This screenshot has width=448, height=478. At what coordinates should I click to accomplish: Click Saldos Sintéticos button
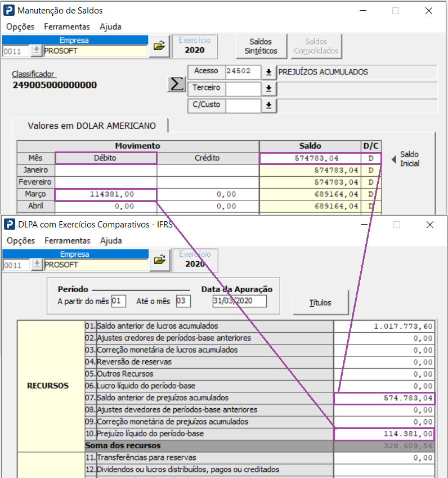pos(261,46)
